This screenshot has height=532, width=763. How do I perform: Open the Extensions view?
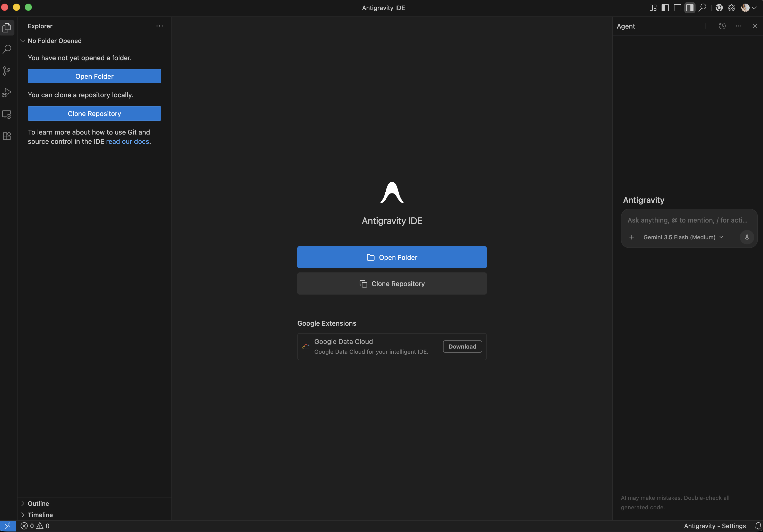click(x=7, y=136)
